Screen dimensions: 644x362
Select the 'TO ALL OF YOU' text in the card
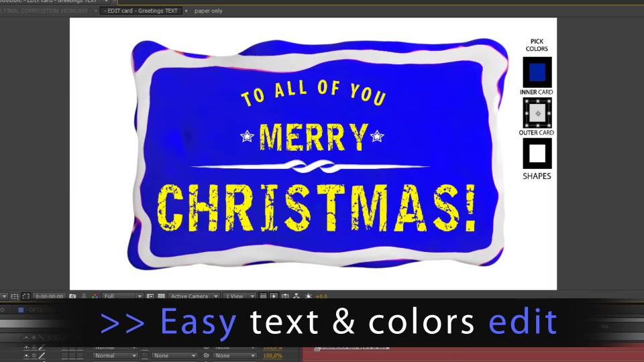click(314, 94)
